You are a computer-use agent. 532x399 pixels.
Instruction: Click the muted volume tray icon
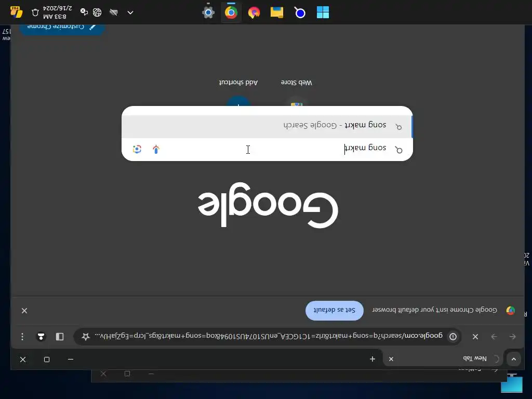114,12
